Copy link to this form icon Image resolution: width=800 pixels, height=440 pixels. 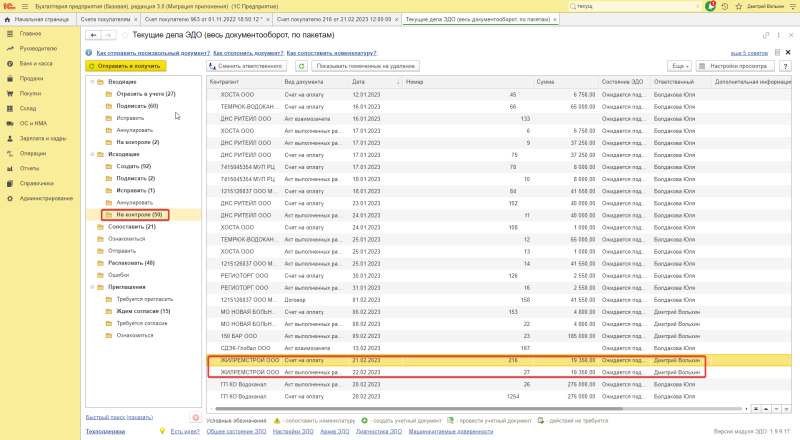(766, 35)
